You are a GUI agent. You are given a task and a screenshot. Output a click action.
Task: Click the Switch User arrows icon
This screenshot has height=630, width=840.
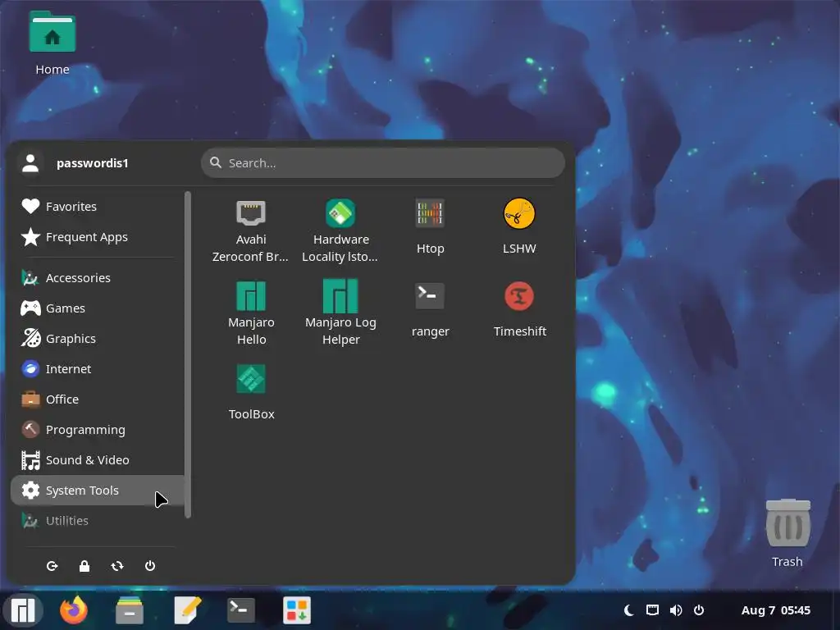117,566
